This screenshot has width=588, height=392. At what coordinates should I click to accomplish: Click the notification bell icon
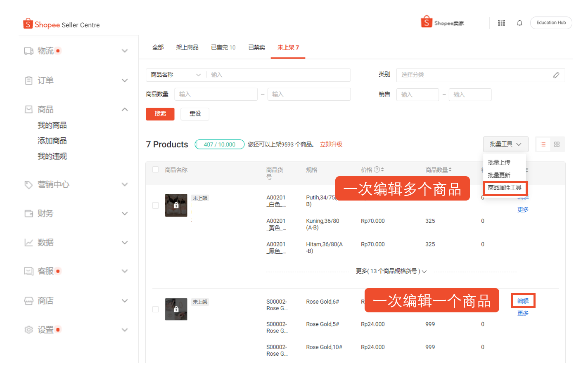[x=519, y=23]
